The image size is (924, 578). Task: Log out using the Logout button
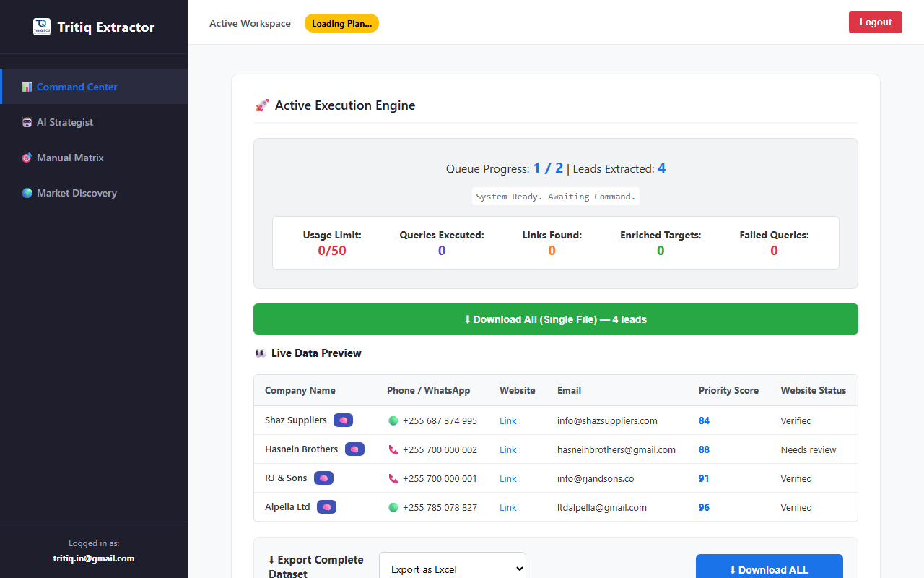click(876, 22)
